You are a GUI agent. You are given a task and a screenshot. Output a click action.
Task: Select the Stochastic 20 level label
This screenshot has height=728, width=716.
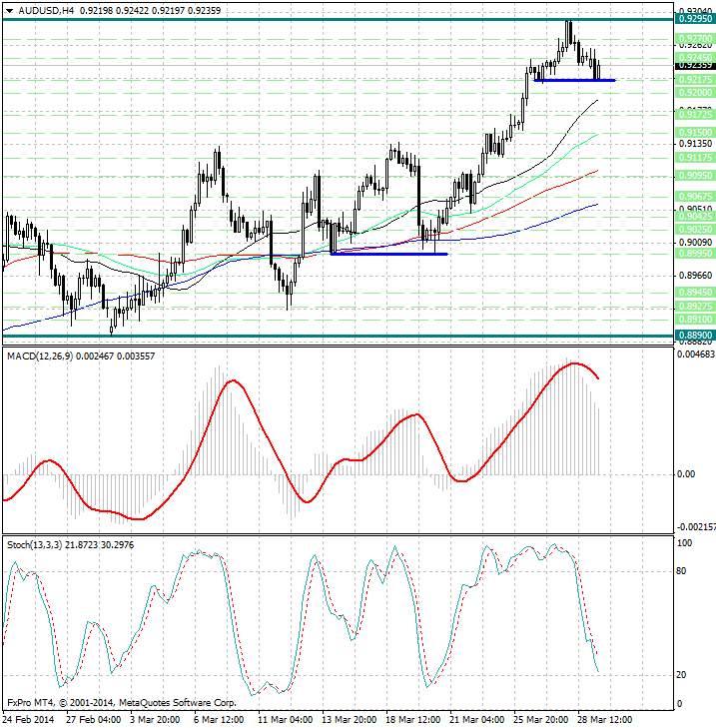point(681,675)
